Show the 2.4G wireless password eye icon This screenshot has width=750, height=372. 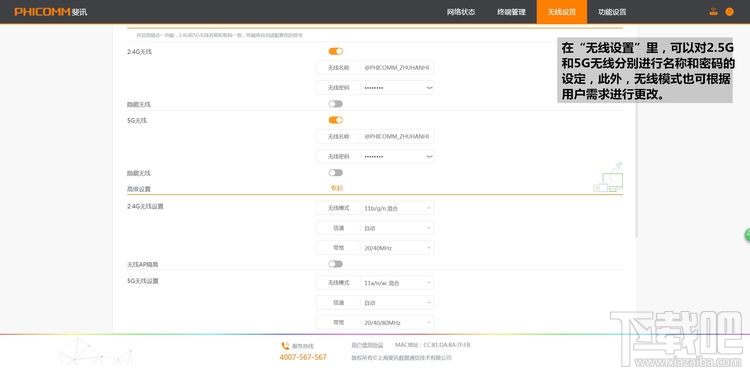(429, 88)
